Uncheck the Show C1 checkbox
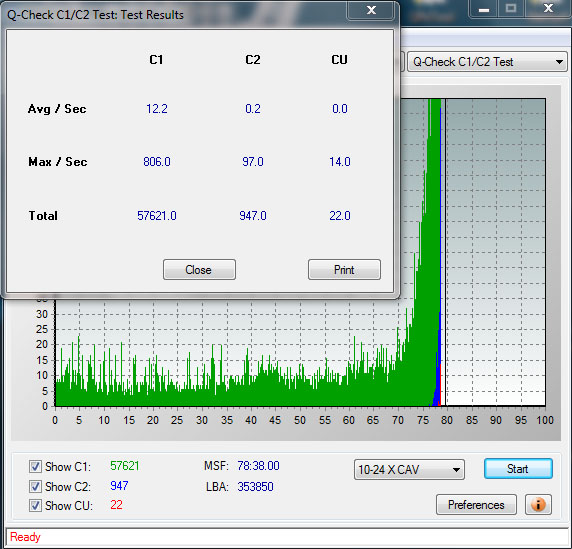 point(35,467)
